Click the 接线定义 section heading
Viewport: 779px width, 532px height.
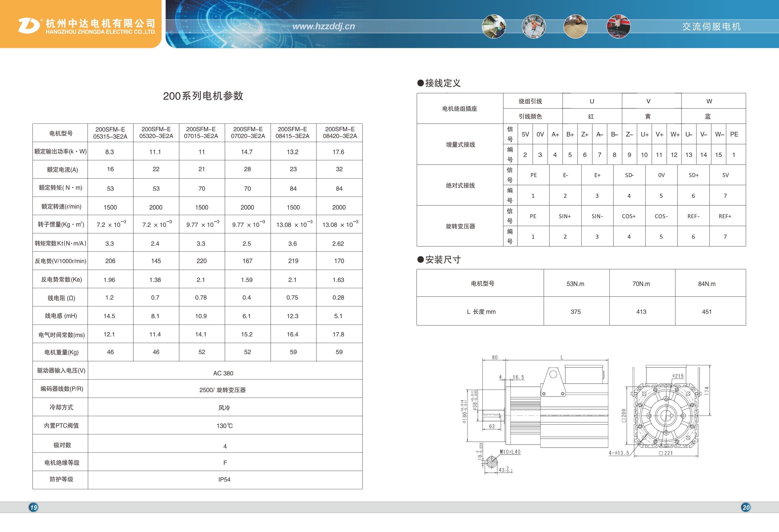[x=443, y=83]
